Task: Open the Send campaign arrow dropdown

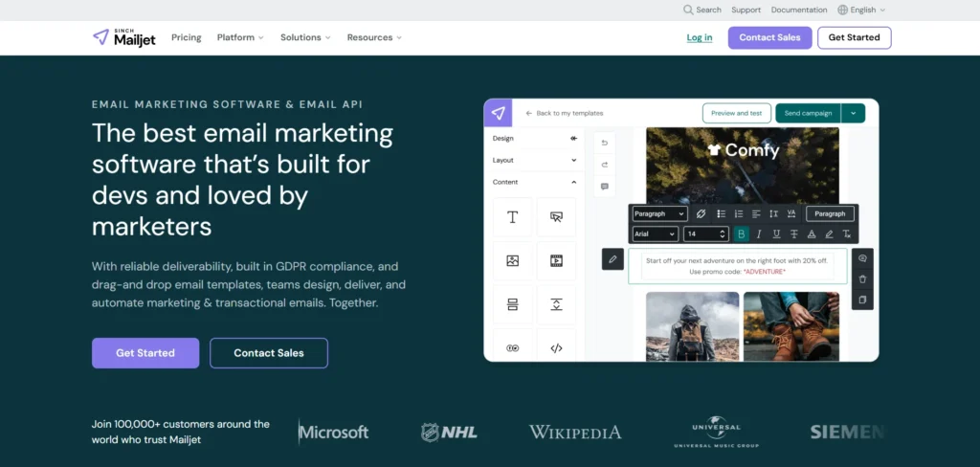Action: [853, 113]
